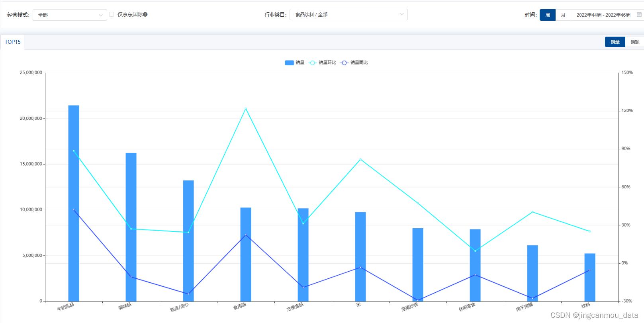The image size is (644, 323).
Task: Switch time granularity to 周
Action: coord(548,15)
